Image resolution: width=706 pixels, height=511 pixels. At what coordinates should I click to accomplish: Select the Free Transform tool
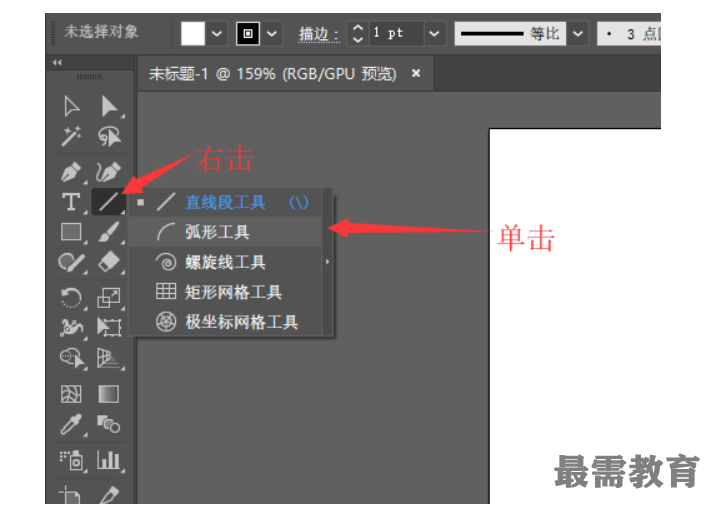click(x=109, y=328)
